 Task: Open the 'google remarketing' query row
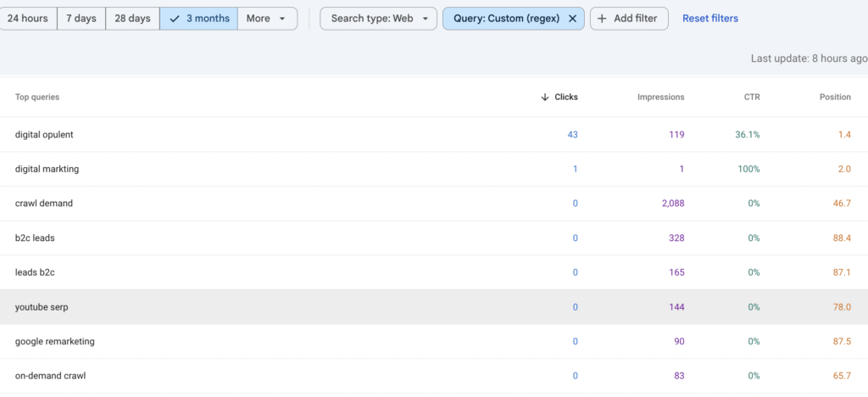54,341
